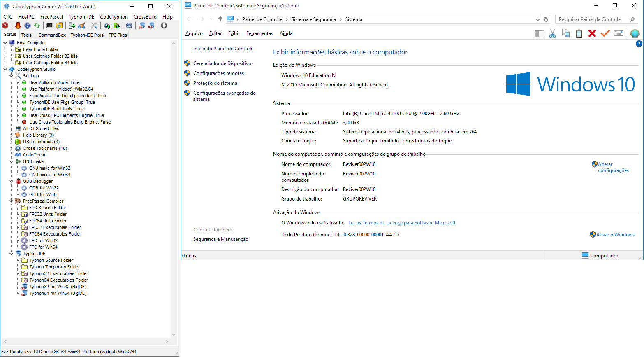Click the orange checkmark icon
644x357 pixels.
(x=605, y=33)
